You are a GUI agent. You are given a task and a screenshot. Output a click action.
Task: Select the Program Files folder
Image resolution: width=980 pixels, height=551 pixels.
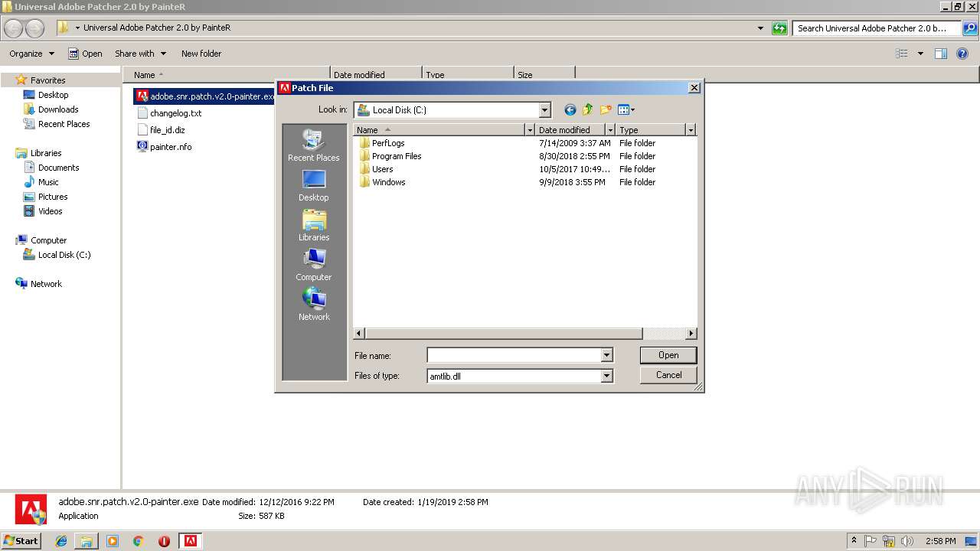(x=390, y=156)
